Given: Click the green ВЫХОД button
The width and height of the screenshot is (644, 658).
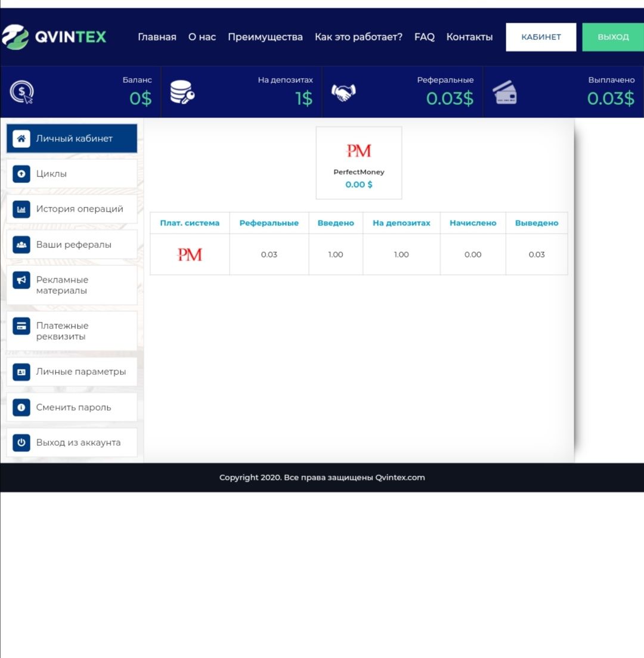Looking at the screenshot, I should 613,37.
